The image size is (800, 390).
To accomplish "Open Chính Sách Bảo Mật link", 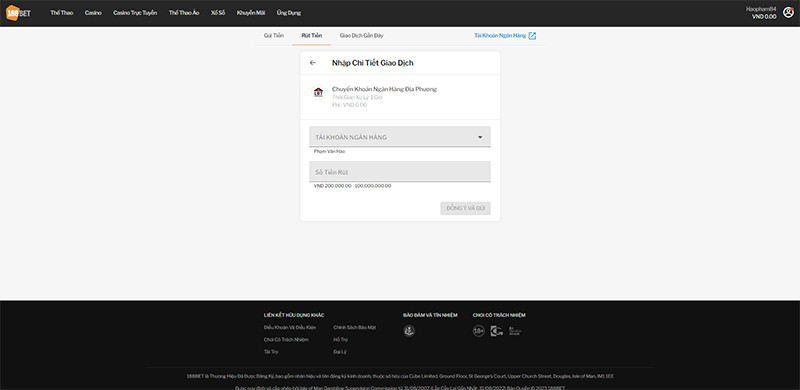I will (x=355, y=327).
